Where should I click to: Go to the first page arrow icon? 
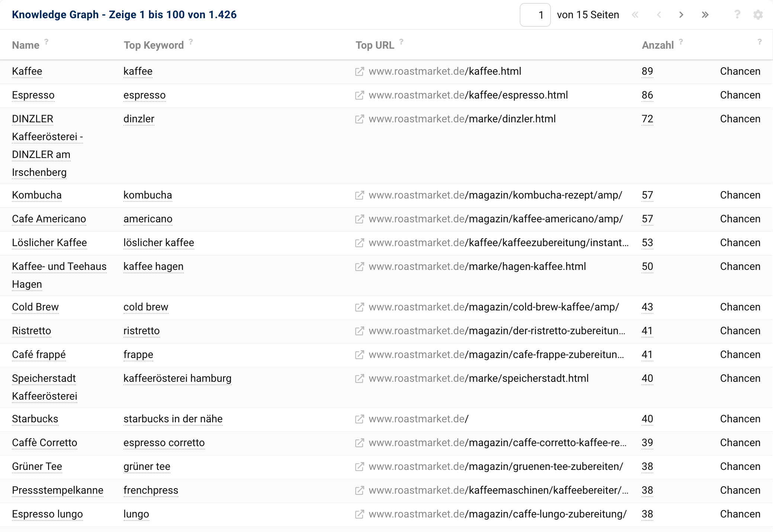[x=635, y=15]
